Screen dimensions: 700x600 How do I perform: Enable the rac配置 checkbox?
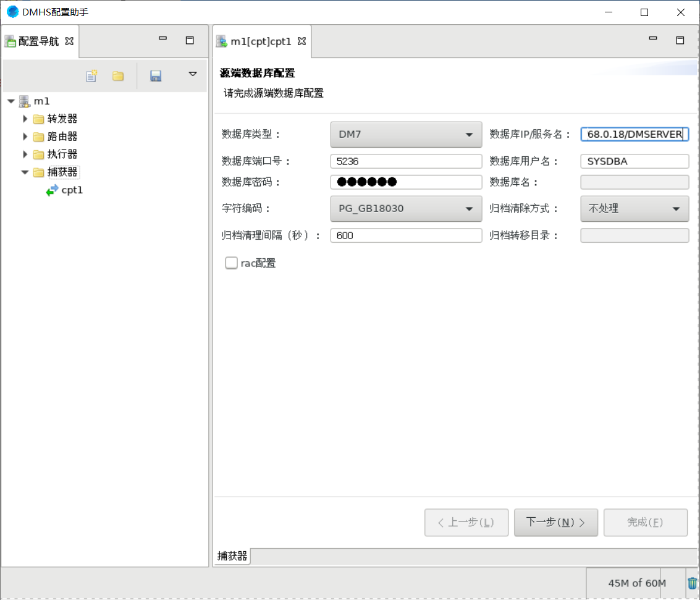(x=231, y=263)
